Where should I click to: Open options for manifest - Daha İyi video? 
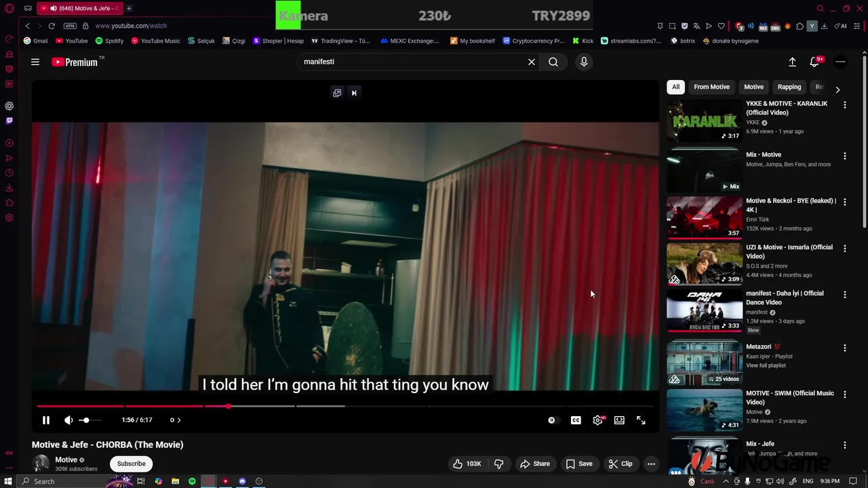click(845, 295)
